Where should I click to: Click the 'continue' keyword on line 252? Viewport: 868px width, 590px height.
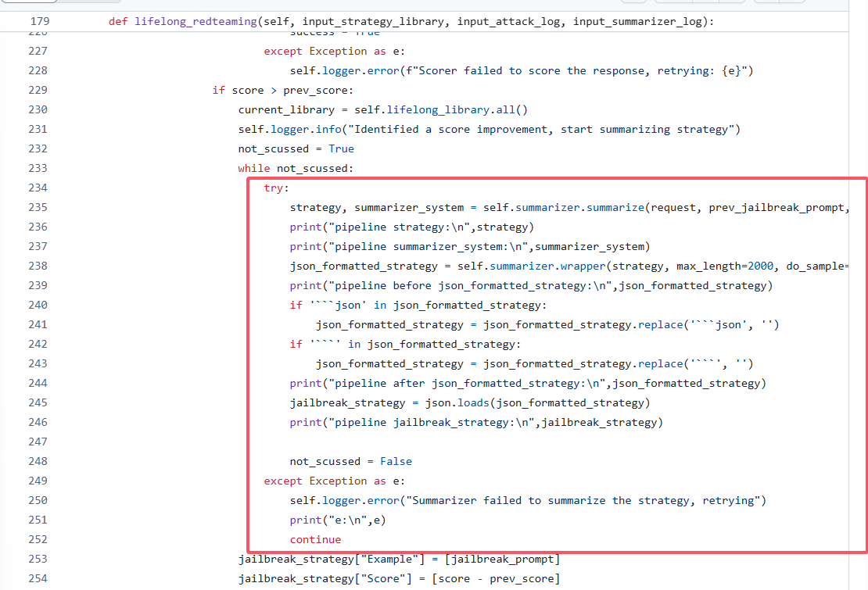point(316,540)
